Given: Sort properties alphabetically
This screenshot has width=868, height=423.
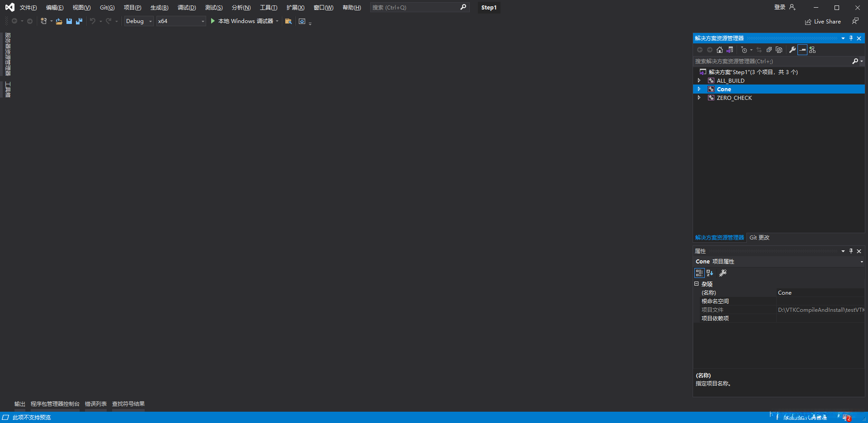Looking at the screenshot, I should pyautogui.click(x=710, y=273).
